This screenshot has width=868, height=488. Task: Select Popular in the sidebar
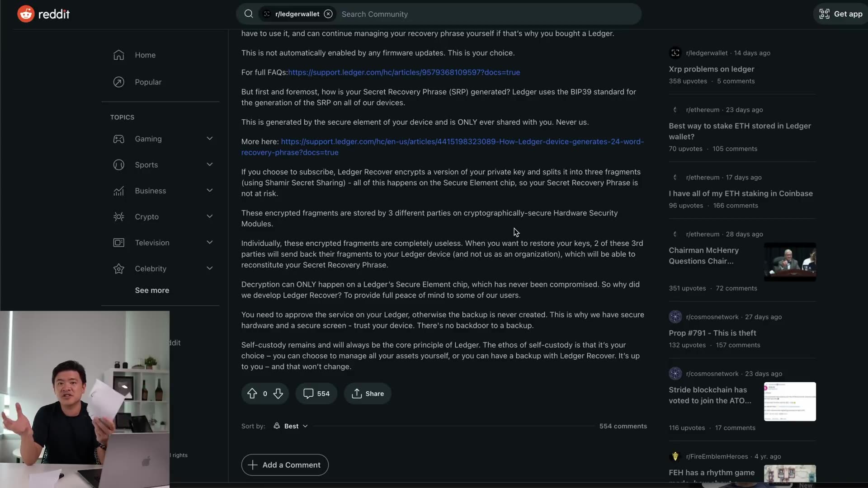(x=148, y=82)
